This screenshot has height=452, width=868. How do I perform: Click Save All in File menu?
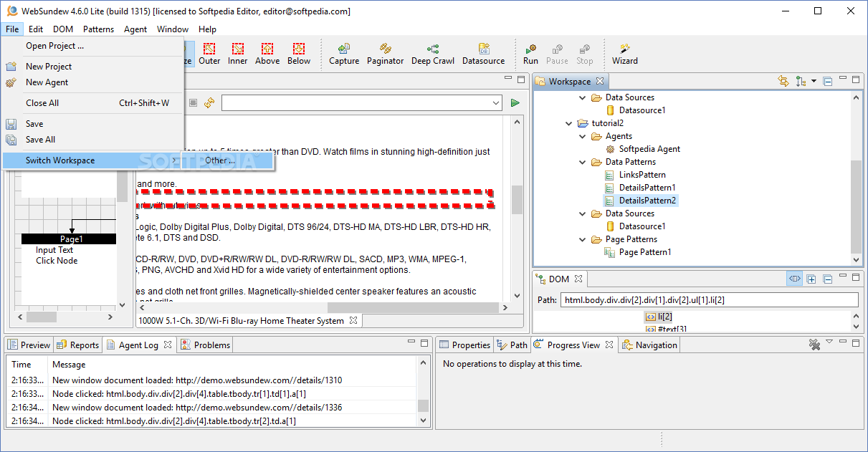coord(93,140)
